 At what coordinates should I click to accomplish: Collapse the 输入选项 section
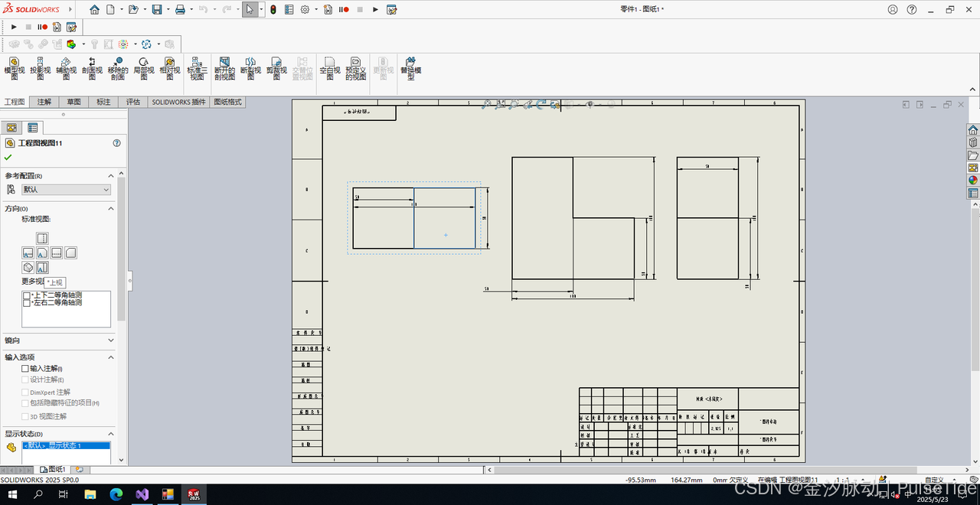coord(110,357)
